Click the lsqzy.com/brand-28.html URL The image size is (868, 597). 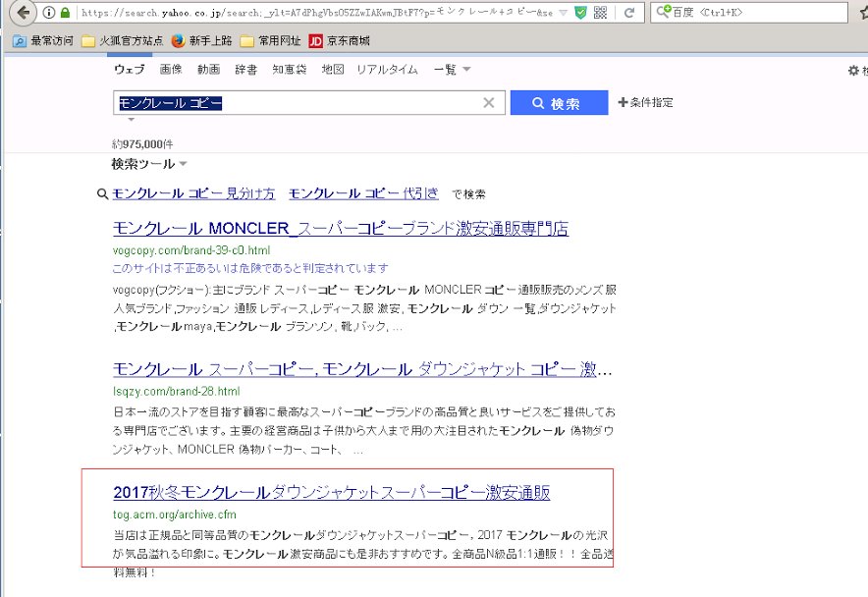tap(177, 392)
